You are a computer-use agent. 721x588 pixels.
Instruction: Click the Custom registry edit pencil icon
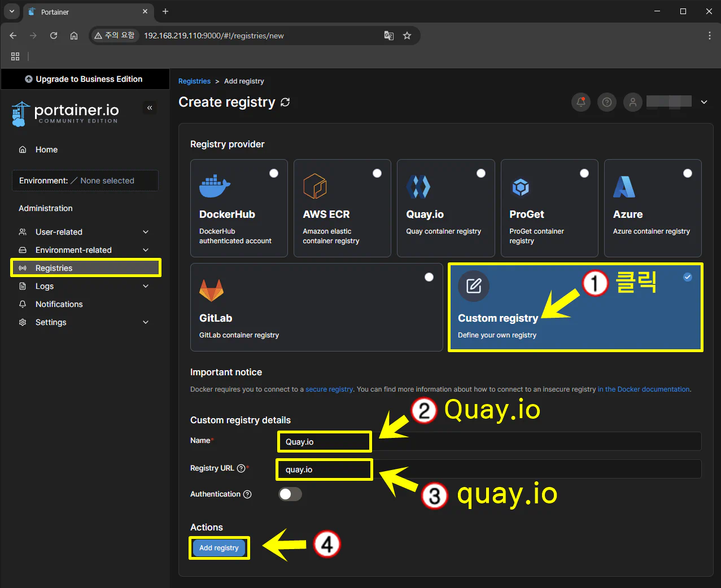click(474, 286)
